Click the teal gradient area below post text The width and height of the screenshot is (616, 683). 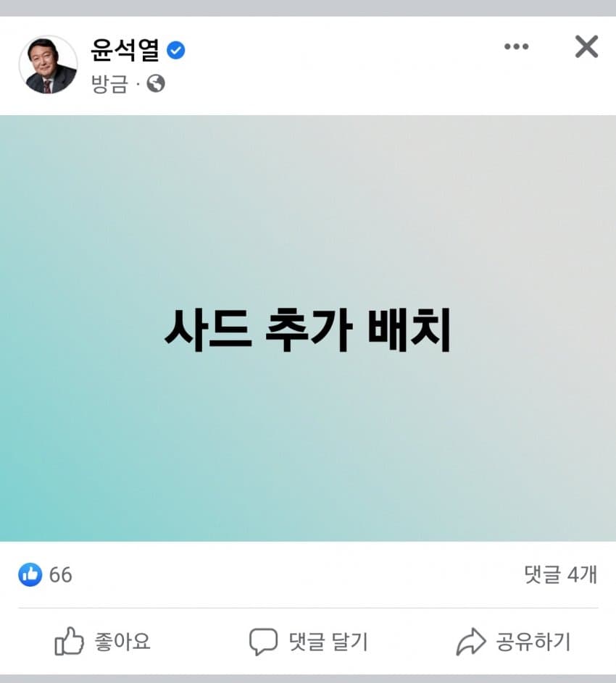tap(308, 448)
